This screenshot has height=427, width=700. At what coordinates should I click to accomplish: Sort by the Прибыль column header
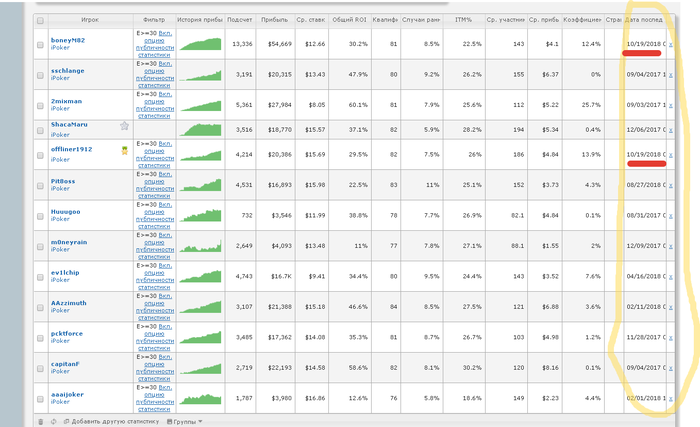275,20
